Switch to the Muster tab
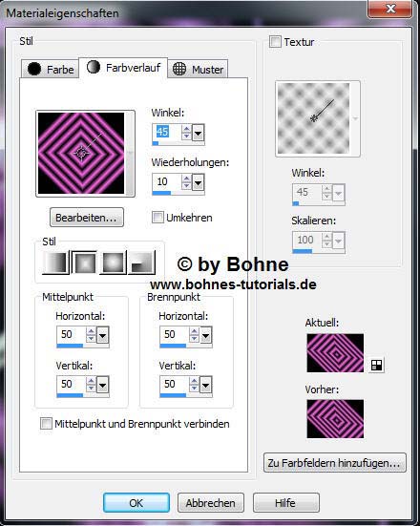 point(198,69)
